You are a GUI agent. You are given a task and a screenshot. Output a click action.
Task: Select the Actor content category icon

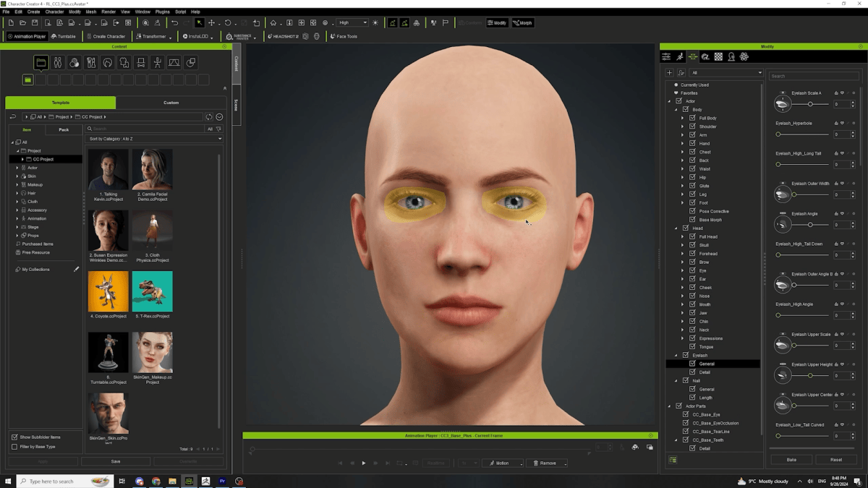coord(58,63)
